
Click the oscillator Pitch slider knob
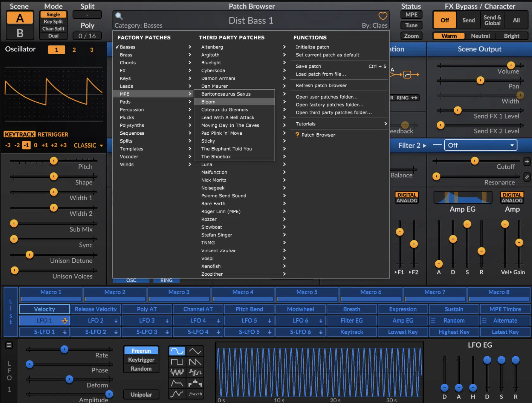tap(54, 161)
